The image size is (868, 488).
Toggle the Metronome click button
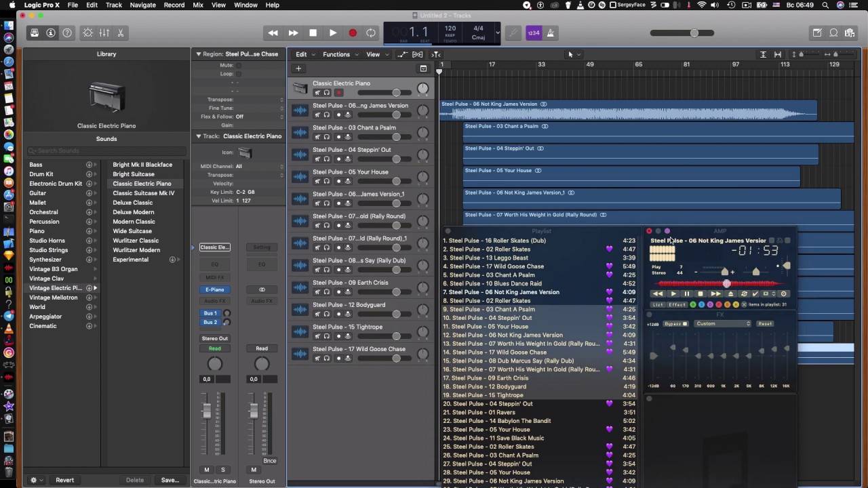(550, 33)
